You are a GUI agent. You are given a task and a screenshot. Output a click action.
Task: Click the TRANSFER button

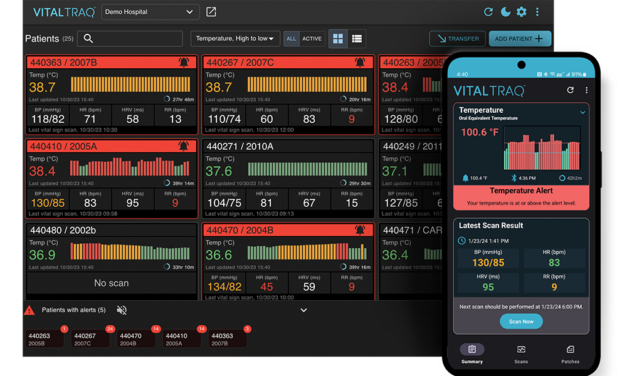(x=457, y=39)
